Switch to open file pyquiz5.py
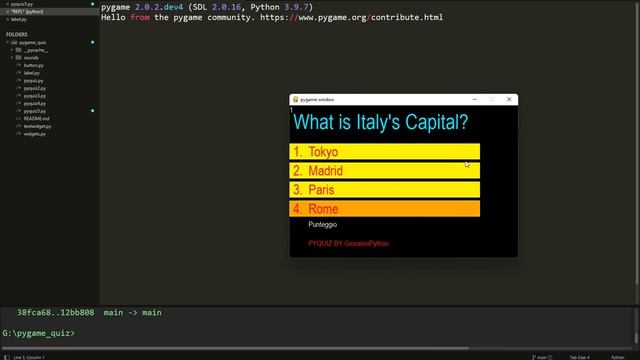This screenshot has height=360, width=640. pyautogui.click(x=22, y=4)
